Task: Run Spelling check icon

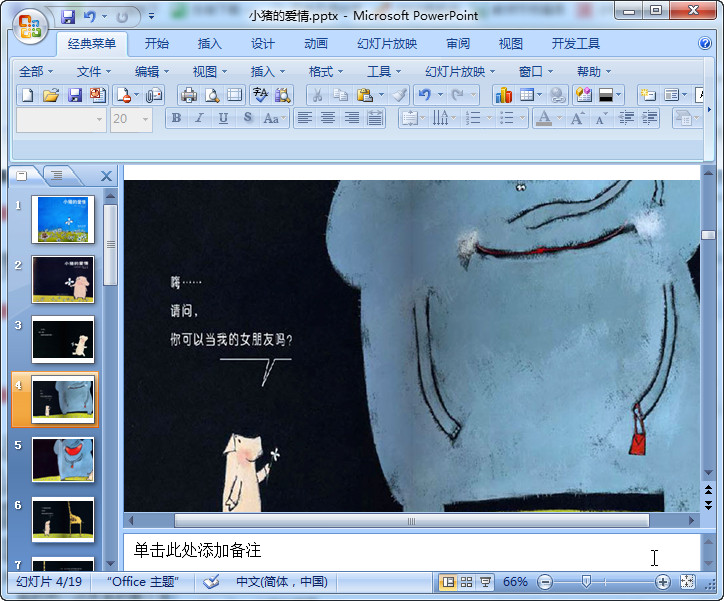Action: click(260, 95)
